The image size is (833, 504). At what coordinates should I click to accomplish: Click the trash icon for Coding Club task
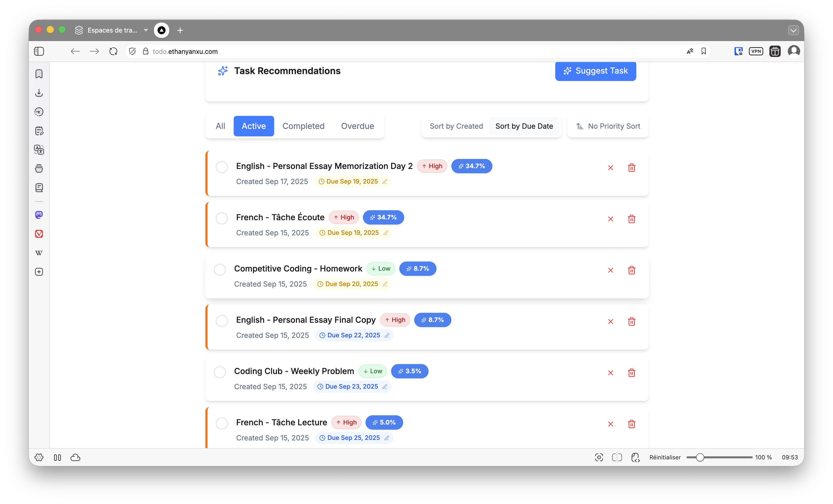631,373
